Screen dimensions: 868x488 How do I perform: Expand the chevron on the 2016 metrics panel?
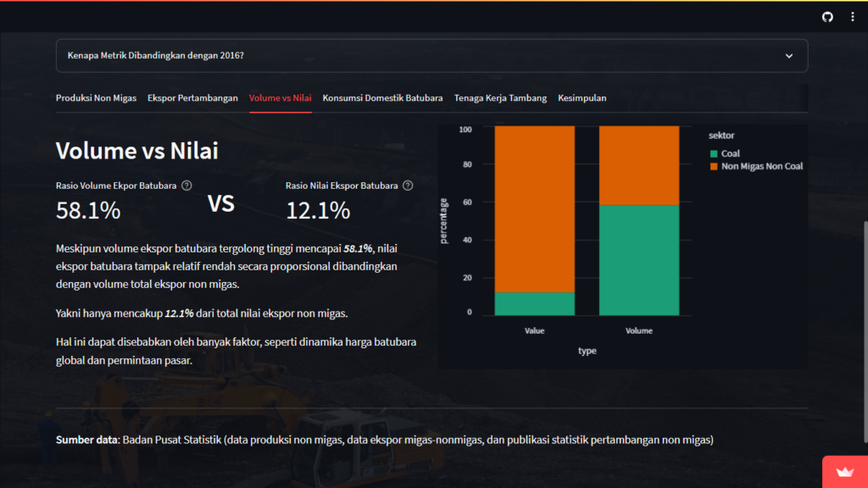coord(789,56)
